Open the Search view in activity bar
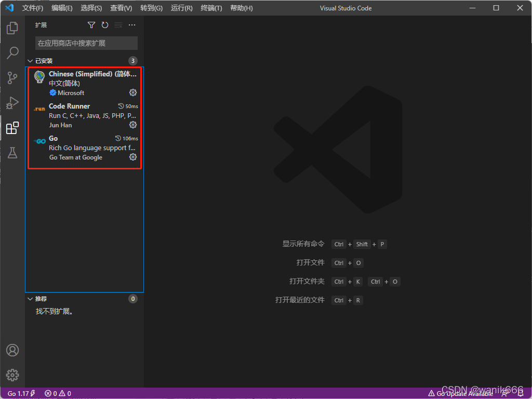Viewport: 532px width, 399px height. 12,52
